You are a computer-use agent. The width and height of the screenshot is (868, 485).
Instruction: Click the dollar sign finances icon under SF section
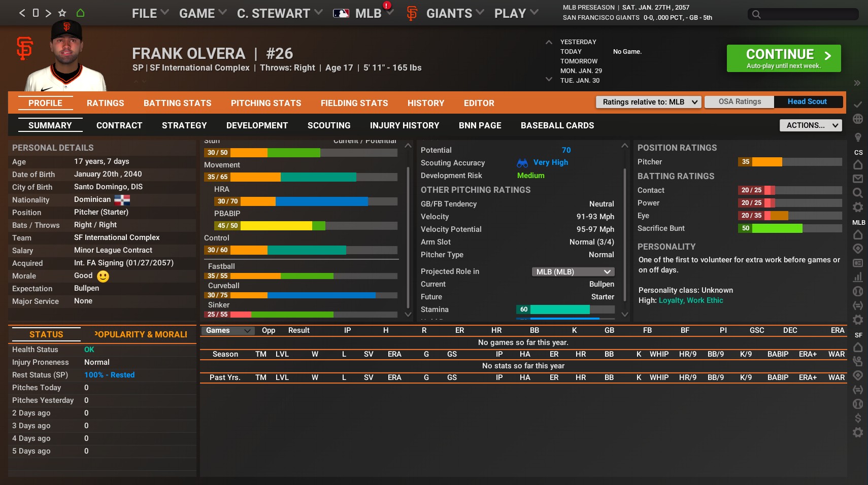[858, 418]
